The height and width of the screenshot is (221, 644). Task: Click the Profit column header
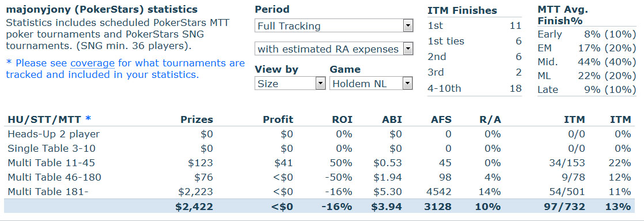(278, 119)
